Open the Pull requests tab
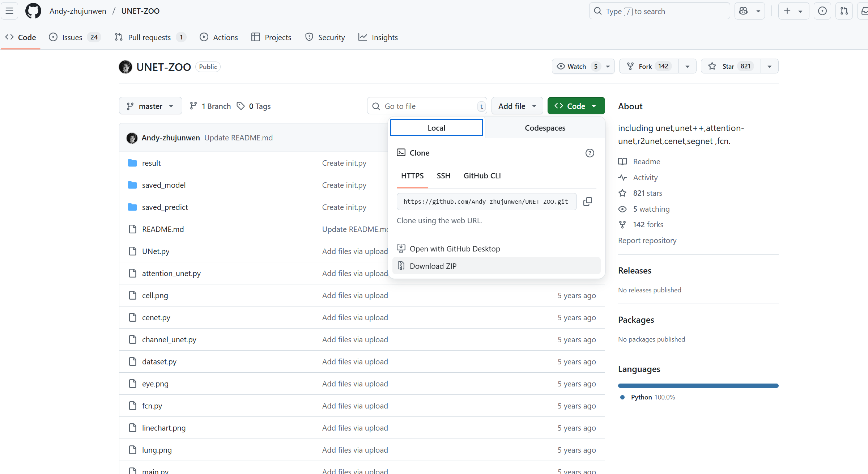Viewport: 868px width, 474px height. [x=150, y=37]
